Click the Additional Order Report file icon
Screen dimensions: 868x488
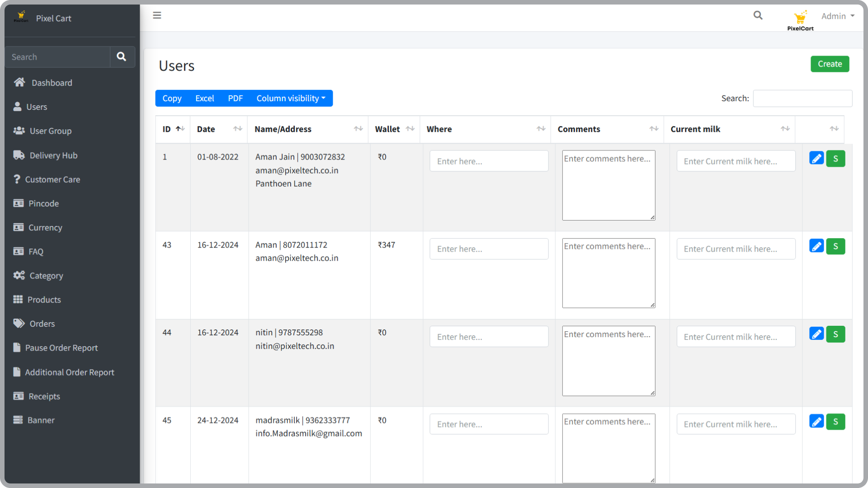(x=17, y=372)
